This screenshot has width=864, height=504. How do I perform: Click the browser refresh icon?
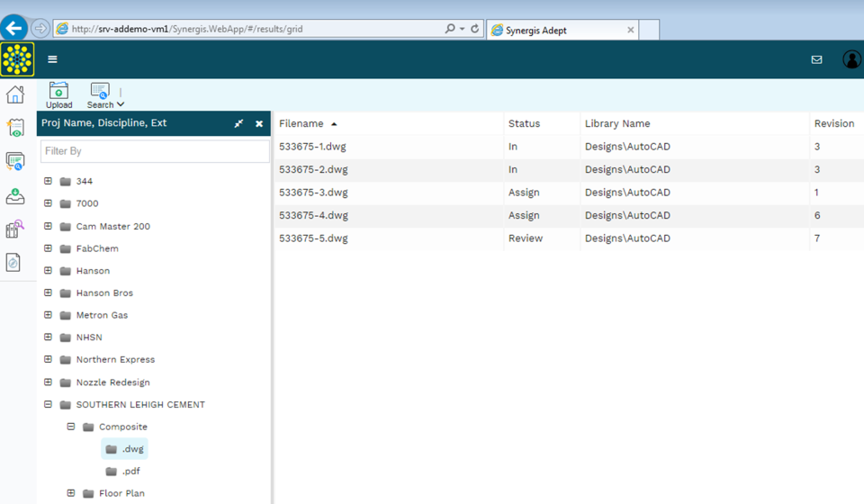tap(474, 28)
